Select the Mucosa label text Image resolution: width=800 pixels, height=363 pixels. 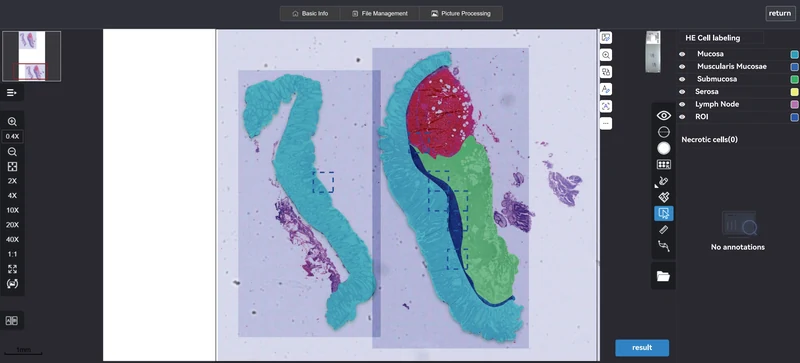[710, 54]
